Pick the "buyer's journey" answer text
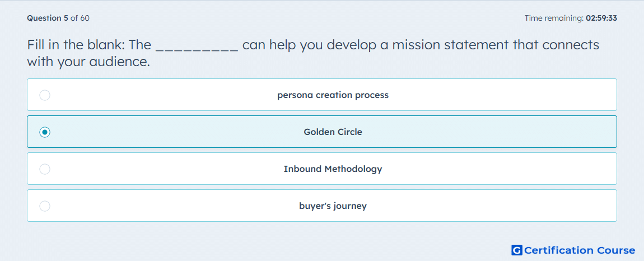 [x=333, y=206]
